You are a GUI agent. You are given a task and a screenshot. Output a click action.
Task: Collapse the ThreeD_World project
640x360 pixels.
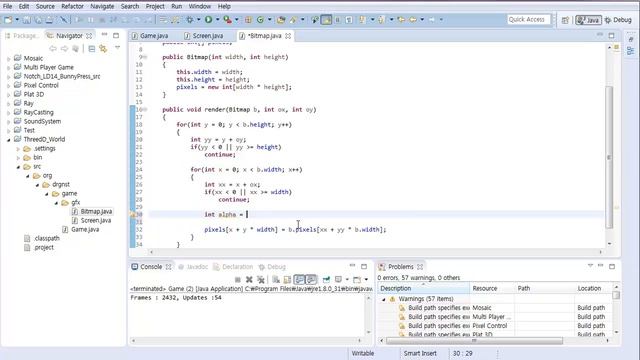[x=9, y=140]
